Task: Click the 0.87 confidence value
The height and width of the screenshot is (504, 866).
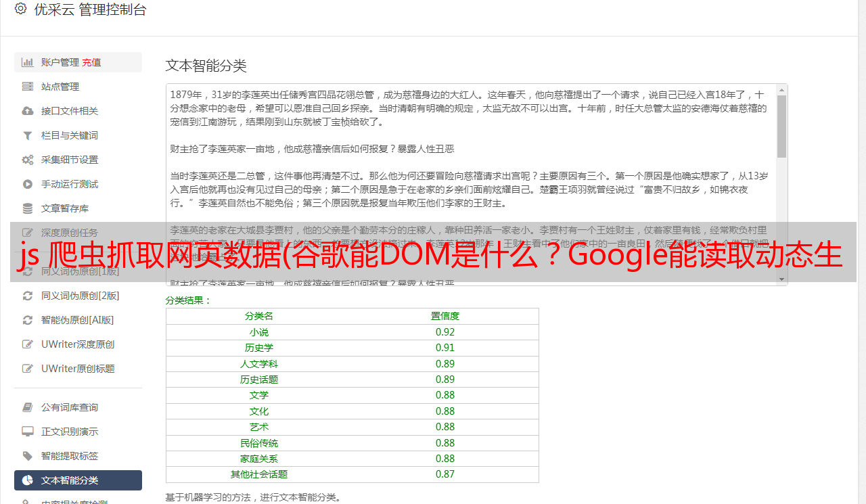Action: coord(445,474)
